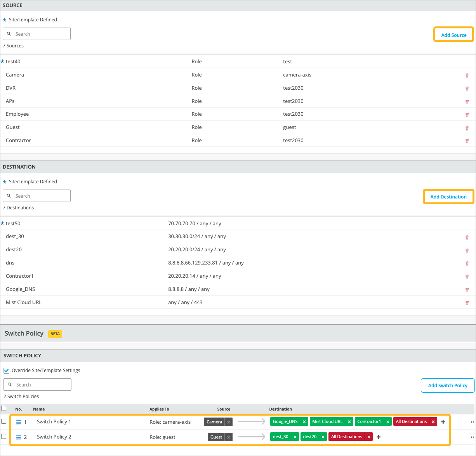
Task: Delete the Mist Cloud URL destination
Action: [467, 303]
